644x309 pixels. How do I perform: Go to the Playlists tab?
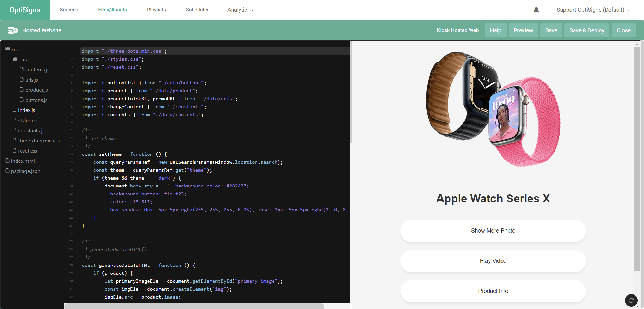click(x=156, y=10)
